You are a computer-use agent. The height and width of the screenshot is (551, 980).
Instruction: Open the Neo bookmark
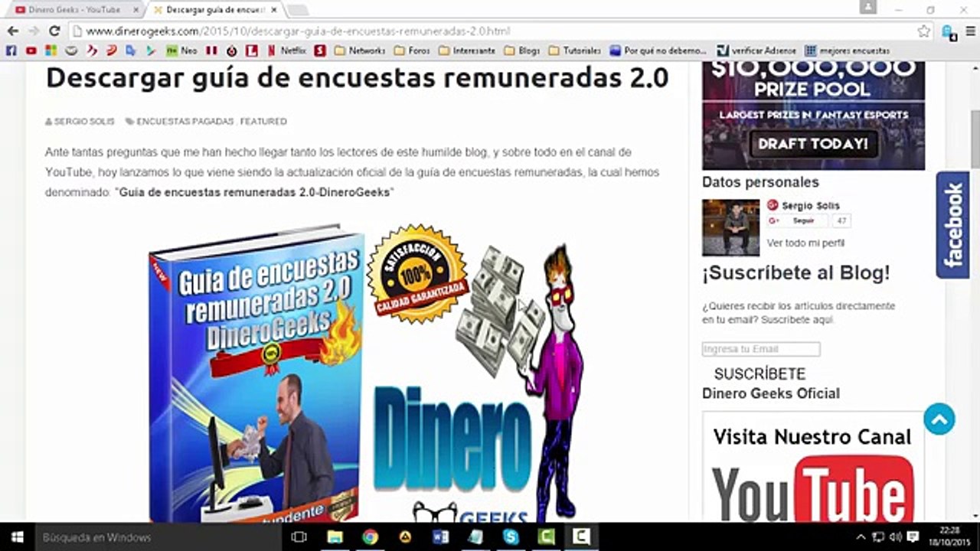click(181, 51)
